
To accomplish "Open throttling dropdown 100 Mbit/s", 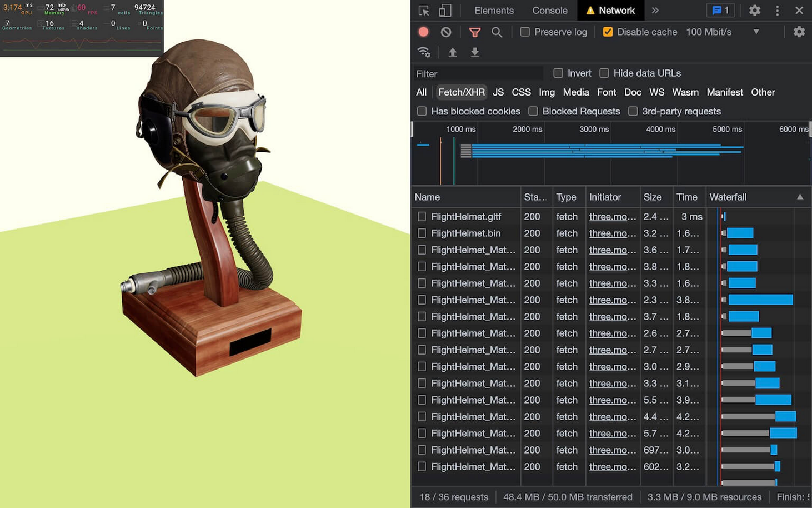I will pos(723,32).
